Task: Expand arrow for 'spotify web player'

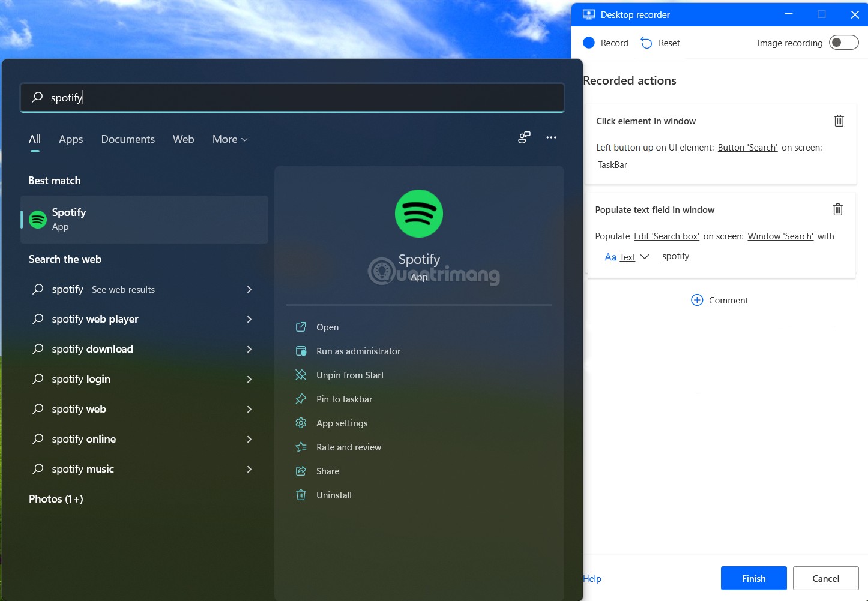Action: 249,319
